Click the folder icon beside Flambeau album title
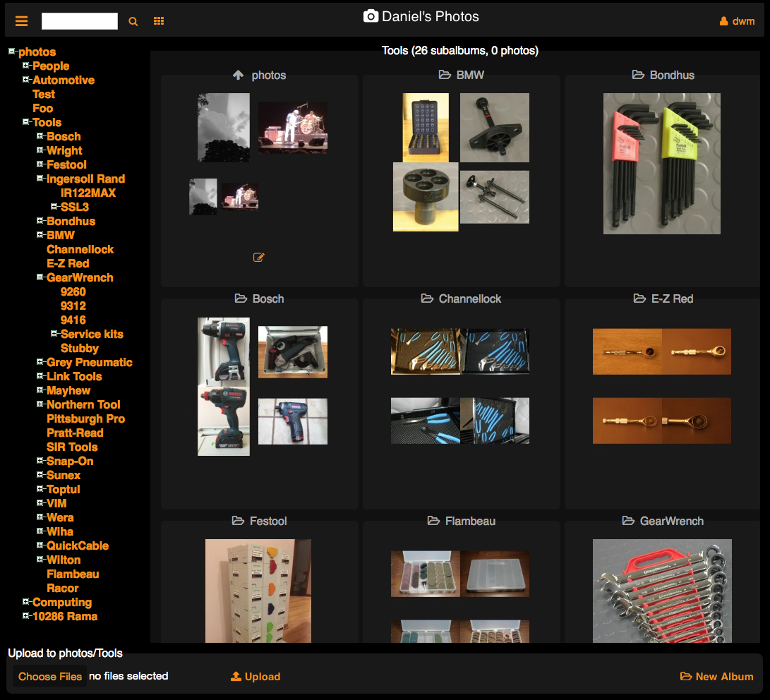Viewport: 770px width, 700px height. tap(433, 521)
